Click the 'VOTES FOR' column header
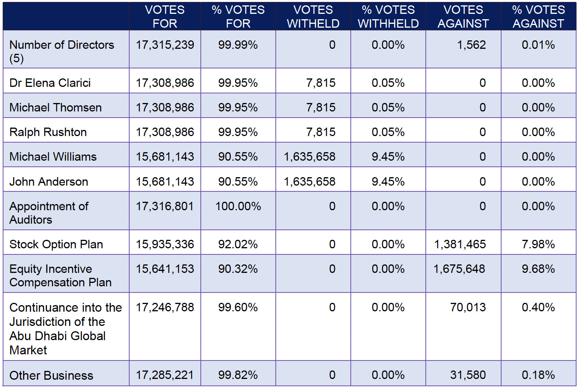The height and width of the screenshot is (392, 580). point(165,17)
